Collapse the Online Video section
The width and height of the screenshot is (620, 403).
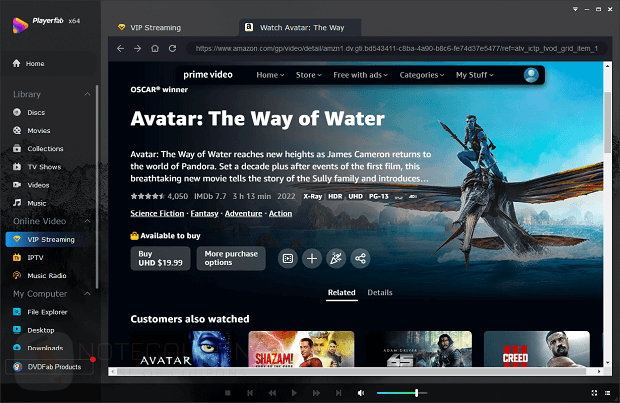pos(87,221)
